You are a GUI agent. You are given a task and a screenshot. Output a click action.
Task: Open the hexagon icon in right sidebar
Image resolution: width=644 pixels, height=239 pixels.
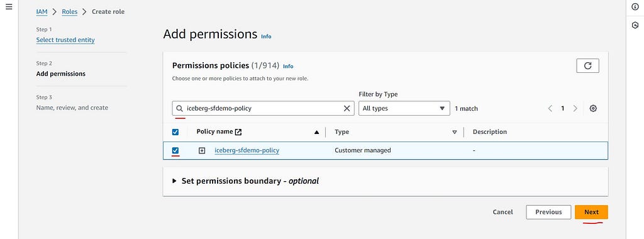click(635, 25)
